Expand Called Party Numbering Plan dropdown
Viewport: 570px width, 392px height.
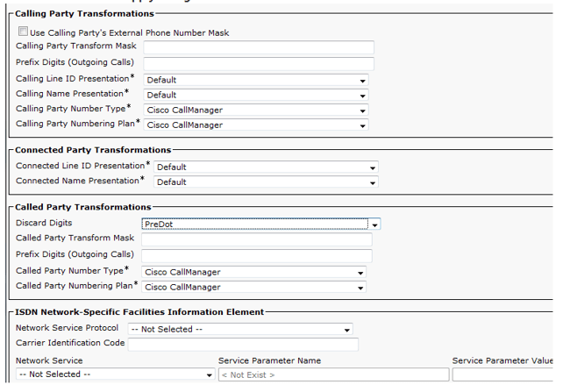tap(253, 287)
